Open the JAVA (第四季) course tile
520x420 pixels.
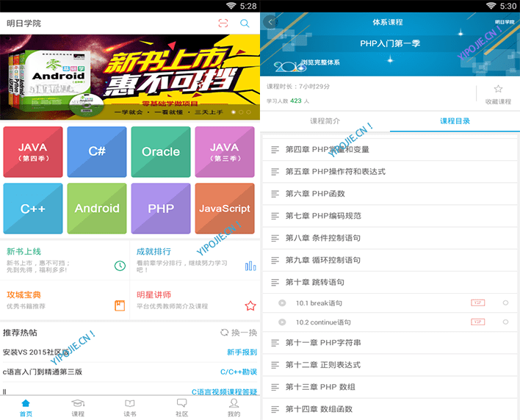33,152
